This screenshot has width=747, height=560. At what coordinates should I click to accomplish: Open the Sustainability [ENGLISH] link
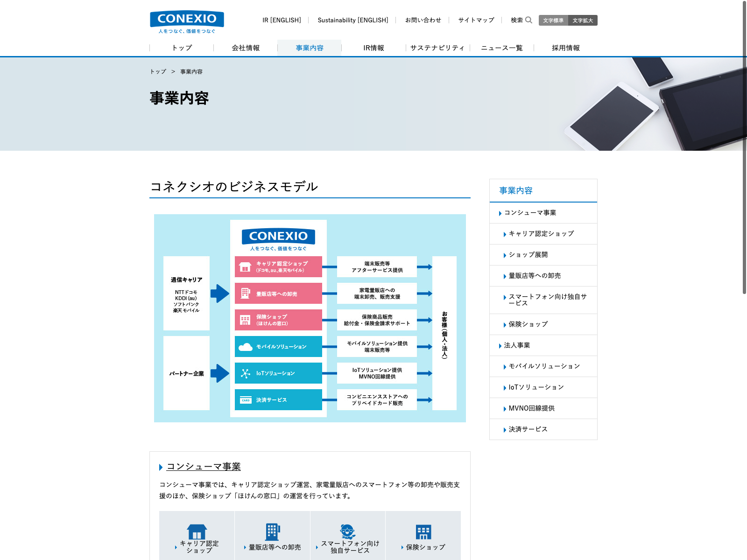click(352, 20)
